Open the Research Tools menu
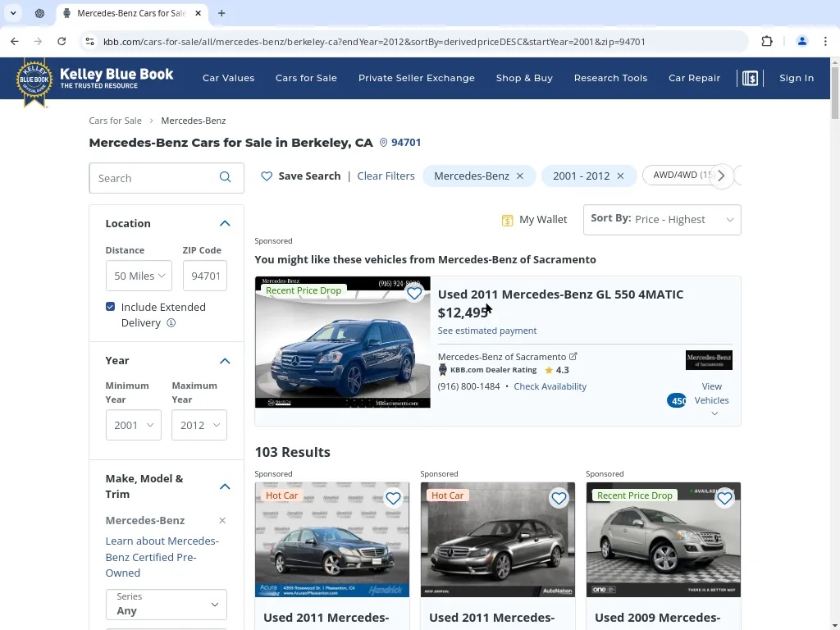The height and width of the screenshot is (630, 840). [x=610, y=78]
